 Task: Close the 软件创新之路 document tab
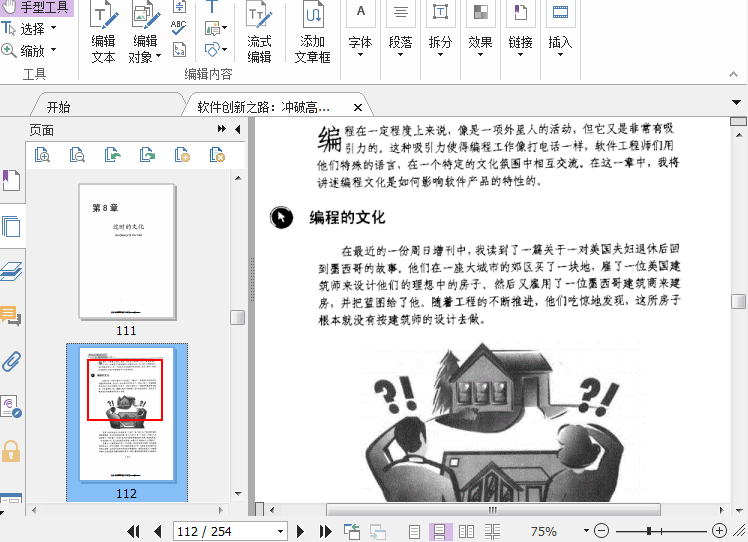(x=357, y=107)
